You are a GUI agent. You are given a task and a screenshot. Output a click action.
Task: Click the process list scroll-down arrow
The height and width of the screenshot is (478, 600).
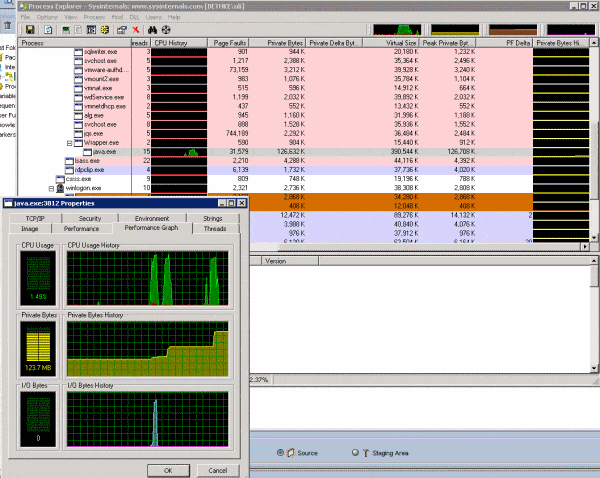[x=594, y=238]
